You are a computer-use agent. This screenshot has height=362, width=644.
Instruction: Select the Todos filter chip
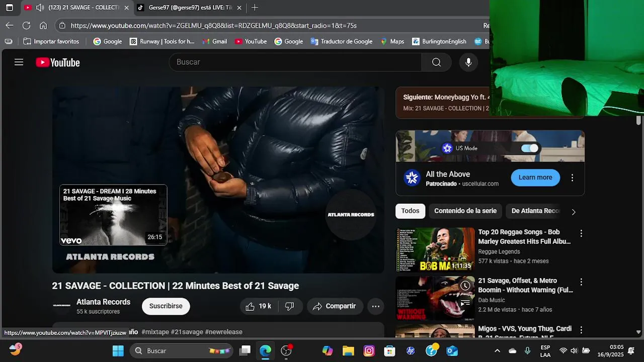[x=410, y=211]
